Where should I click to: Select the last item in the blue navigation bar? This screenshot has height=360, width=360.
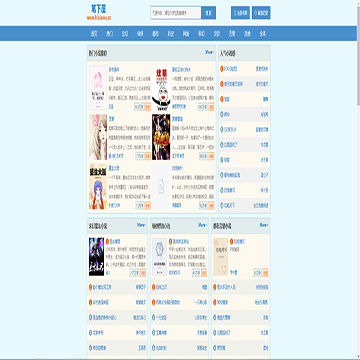click(x=263, y=34)
